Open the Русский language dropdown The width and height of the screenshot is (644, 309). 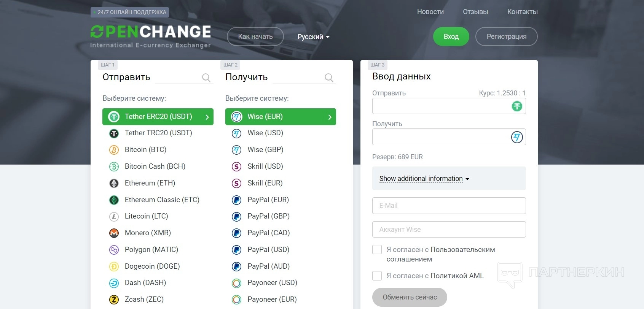(x=313, y=37)
